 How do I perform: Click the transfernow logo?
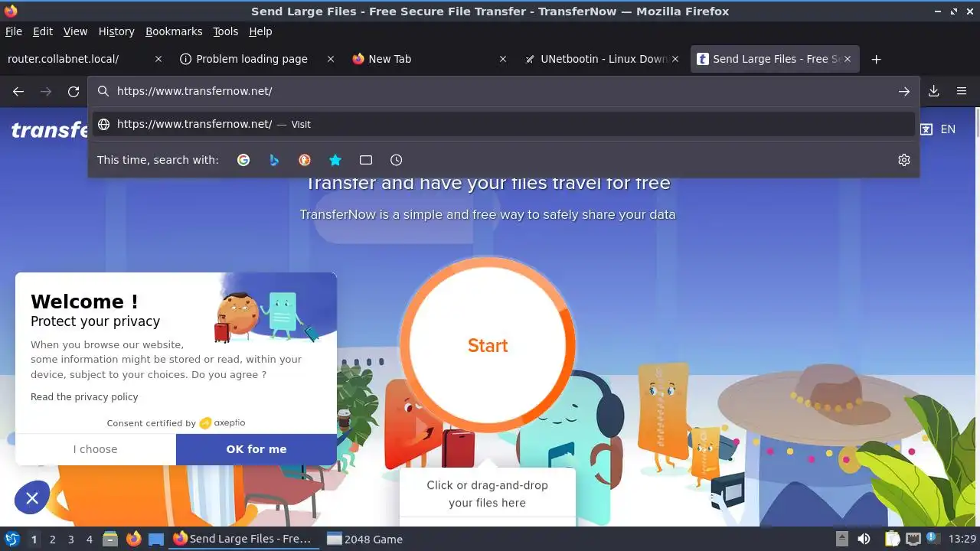(51, 129)
